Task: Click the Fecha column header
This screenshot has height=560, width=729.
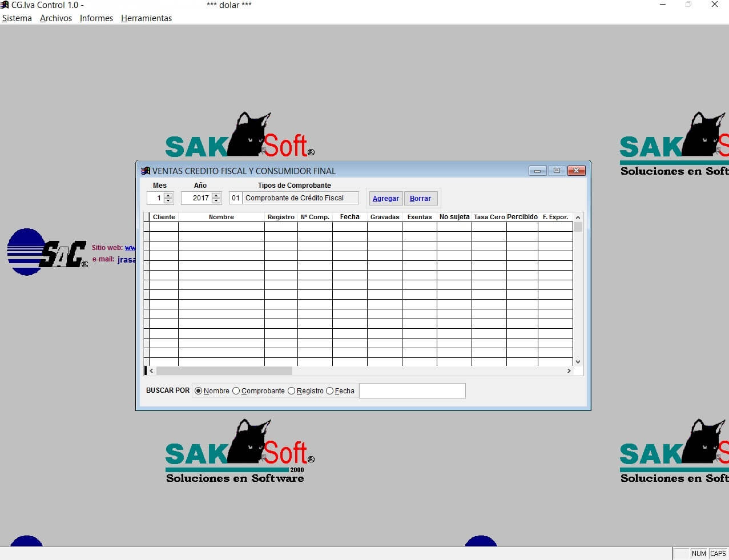Action: click(x=350, y=217)
